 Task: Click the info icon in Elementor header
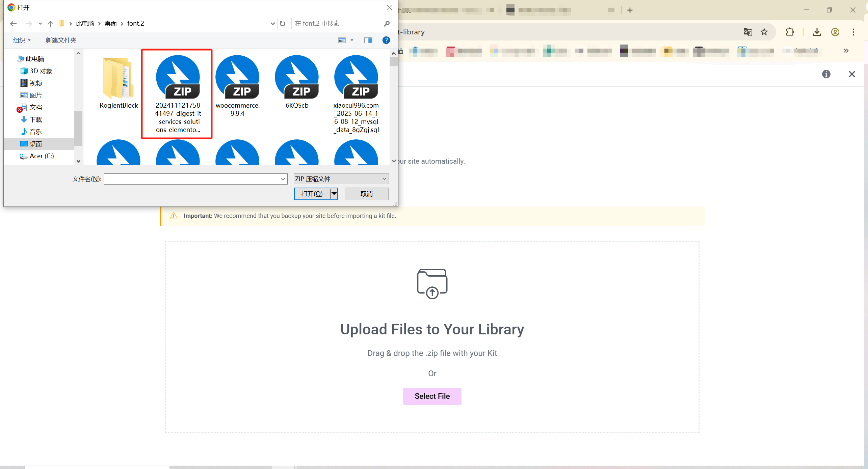coord(826,74)
